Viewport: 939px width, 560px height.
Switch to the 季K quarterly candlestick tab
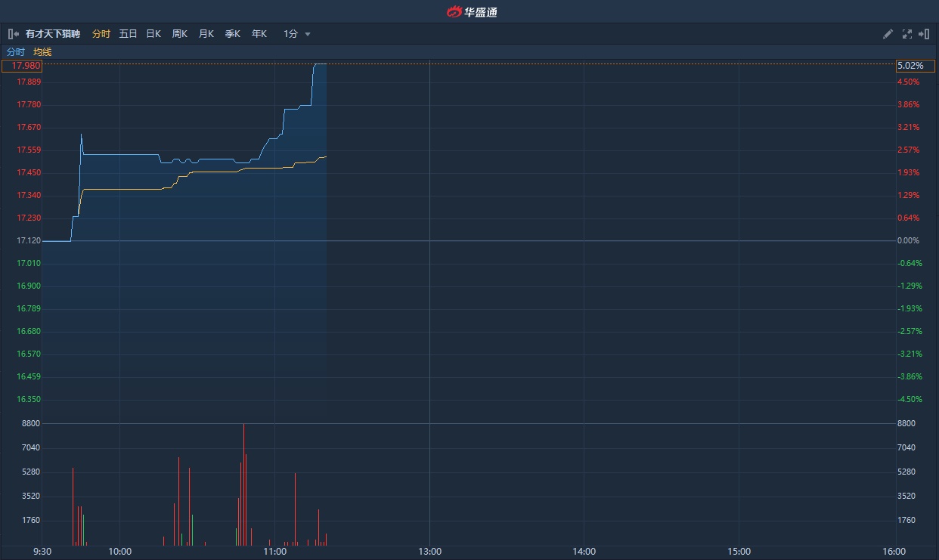pyautogui.click(x=232, y=34)
